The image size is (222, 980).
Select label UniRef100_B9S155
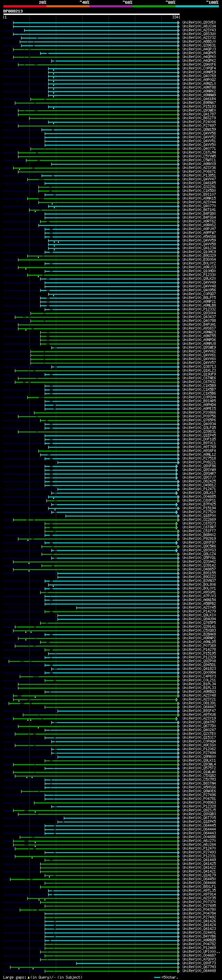coord(199,573)
